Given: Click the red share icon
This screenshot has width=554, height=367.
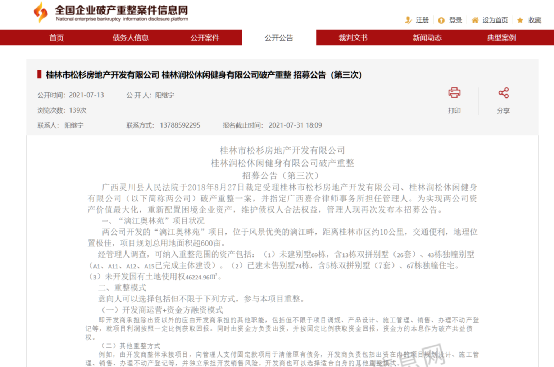Looking at the screenshot, I should pyautogui.click(x=503, y=93).
